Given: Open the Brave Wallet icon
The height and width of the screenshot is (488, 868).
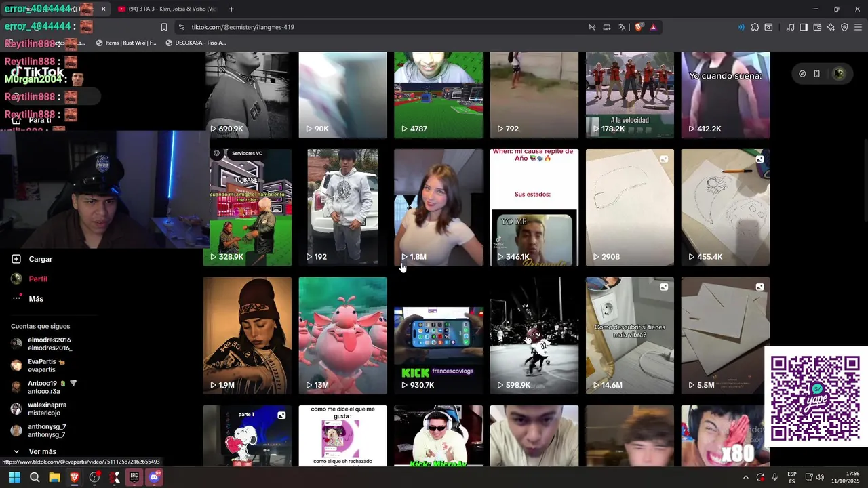Looking at the screenshot, I should point(817,27).
